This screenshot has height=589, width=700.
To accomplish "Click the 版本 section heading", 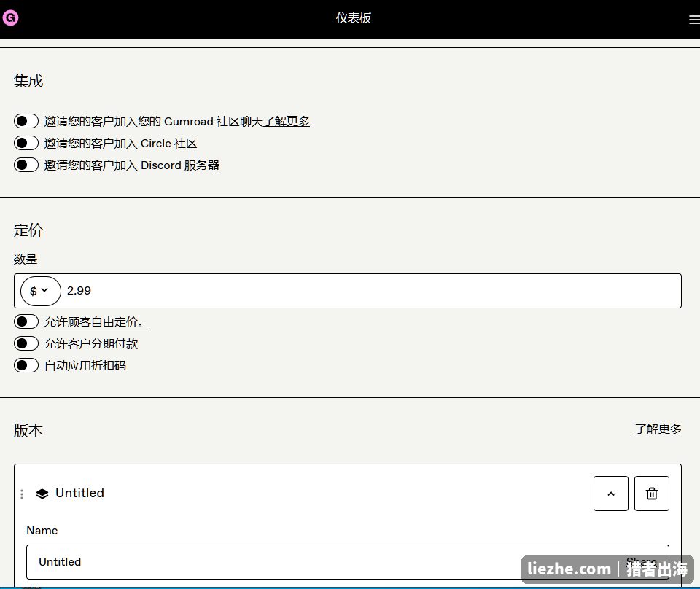I will 28,431.
